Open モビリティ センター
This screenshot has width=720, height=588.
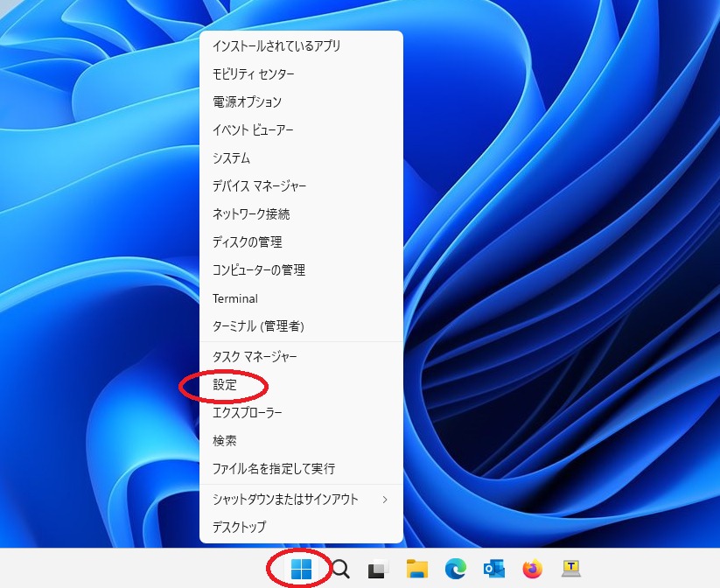point(301,74)
